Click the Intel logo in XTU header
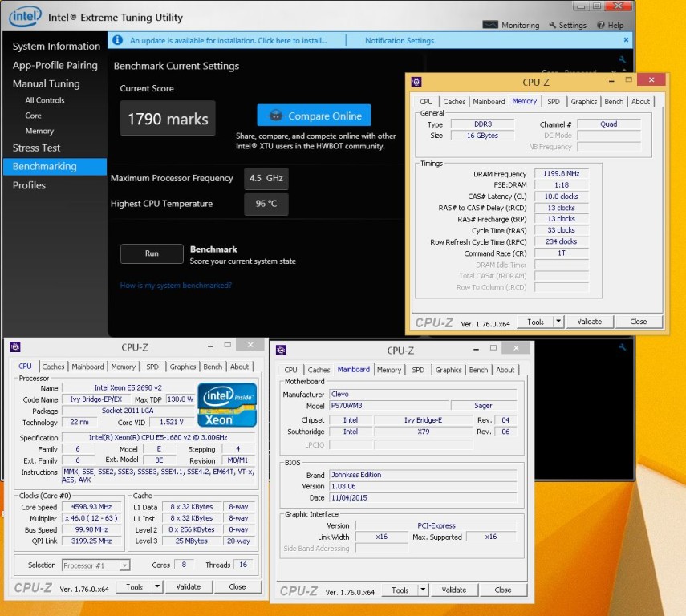This screenshot has width=686, height=616. tap(26, 17)
